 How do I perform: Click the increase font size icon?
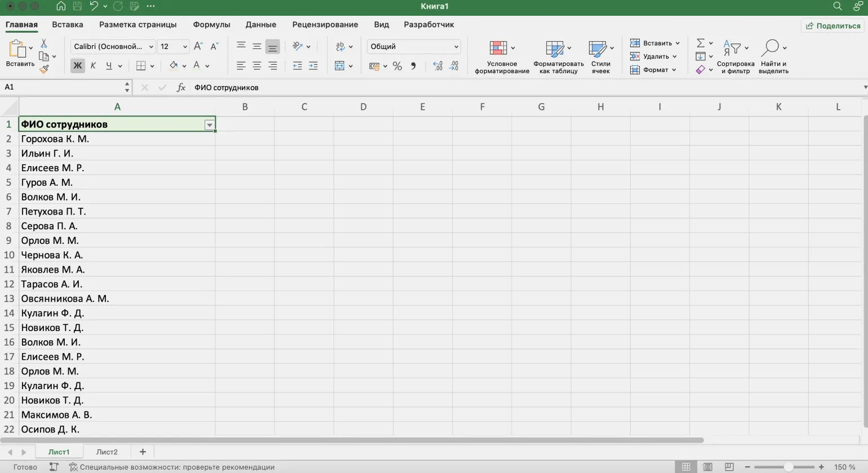pyautogui.click(x=198, y=47)
